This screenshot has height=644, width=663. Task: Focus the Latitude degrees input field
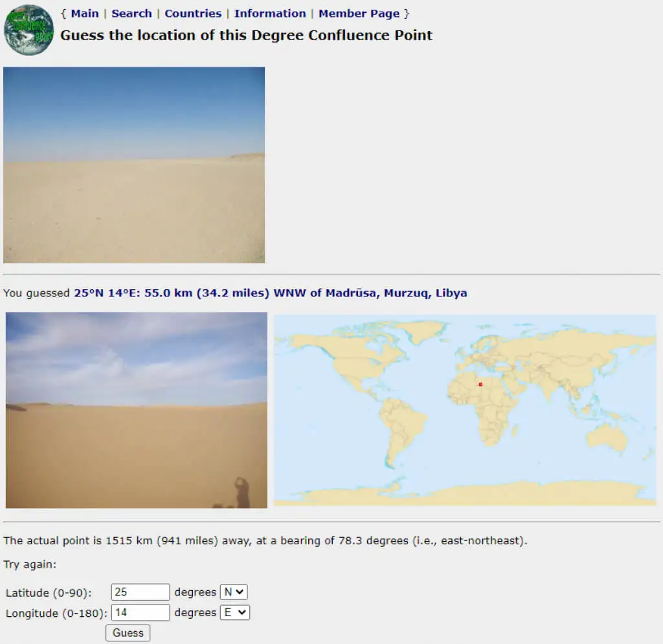pos(140,592)
